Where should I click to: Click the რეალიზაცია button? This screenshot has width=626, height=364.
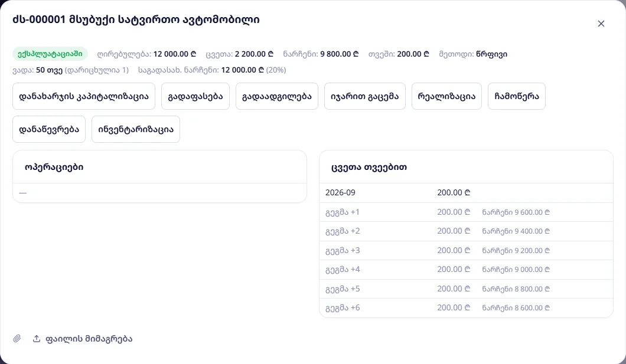tap(446, 96)
